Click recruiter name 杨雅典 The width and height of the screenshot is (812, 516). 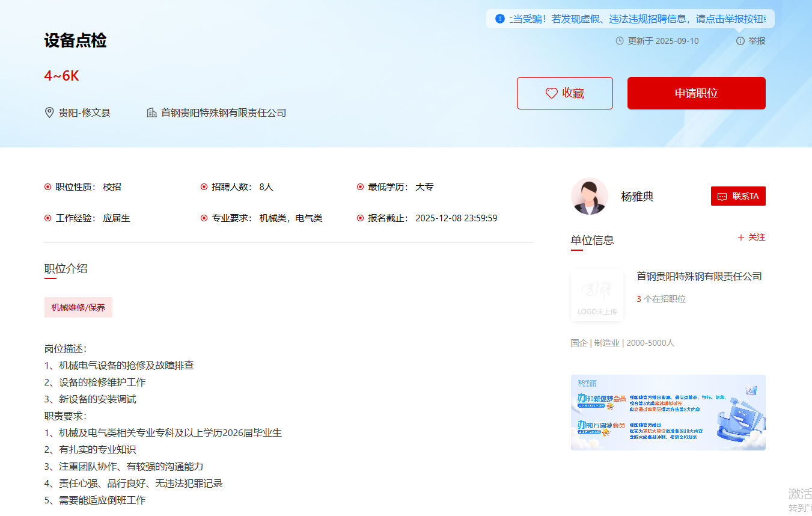pyautogui.click(x=637, y=197)
